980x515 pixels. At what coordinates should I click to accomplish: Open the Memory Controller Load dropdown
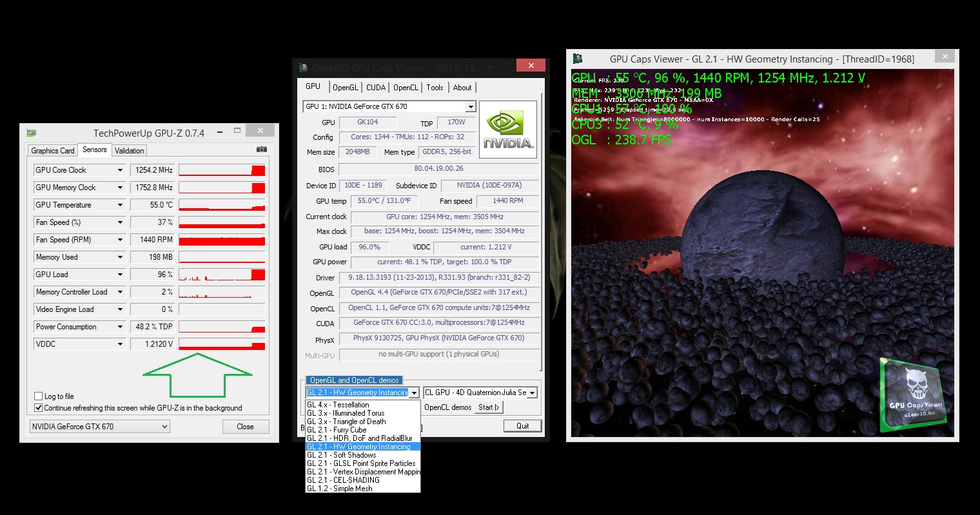(x=120, y=292)
